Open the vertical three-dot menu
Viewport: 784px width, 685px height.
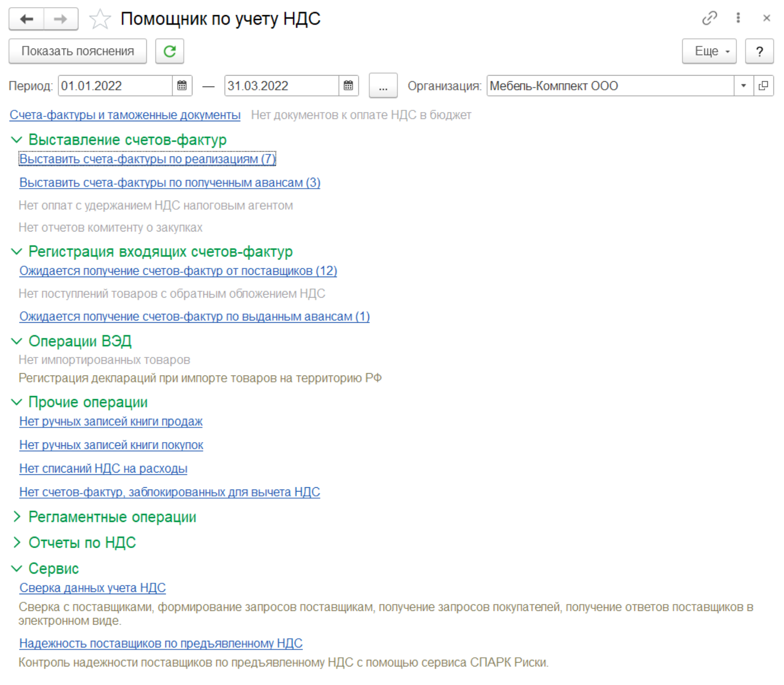pyautogui.click(x=738, y=19)
